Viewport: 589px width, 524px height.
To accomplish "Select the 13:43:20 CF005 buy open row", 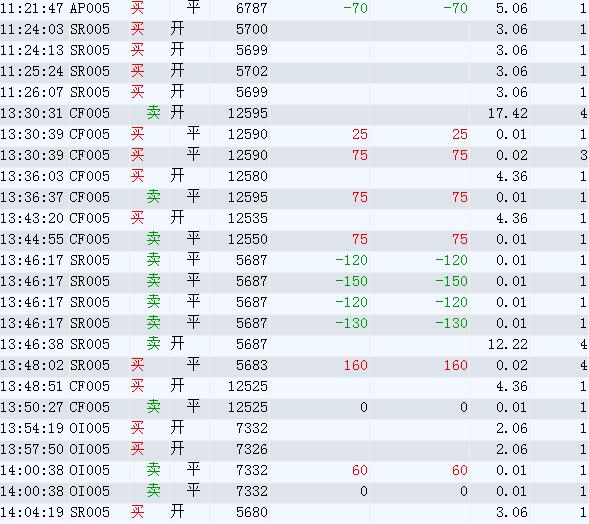I will (x=294, y=218).
